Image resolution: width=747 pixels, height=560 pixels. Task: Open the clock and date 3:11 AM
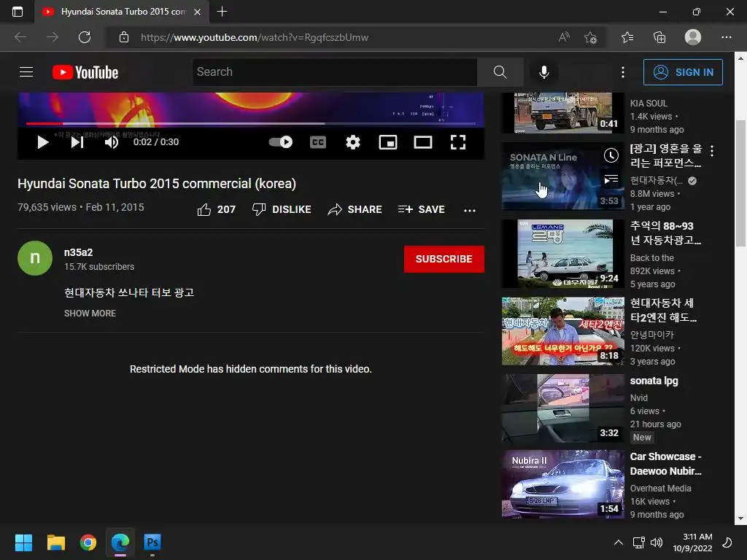click(692, 542)
